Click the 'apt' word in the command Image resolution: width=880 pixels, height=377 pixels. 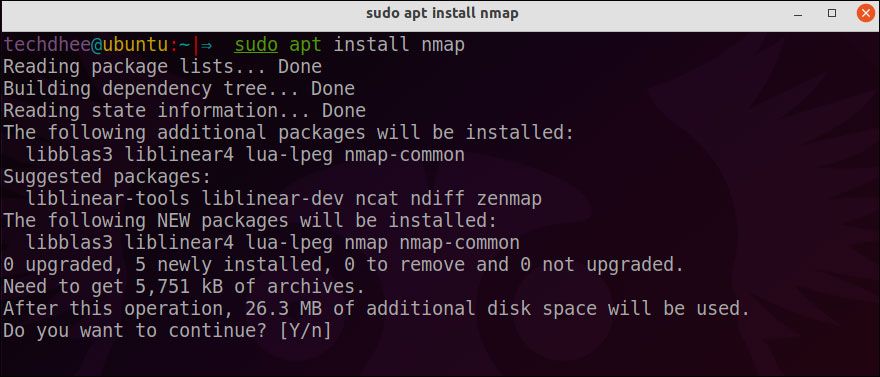click(305, 45)
